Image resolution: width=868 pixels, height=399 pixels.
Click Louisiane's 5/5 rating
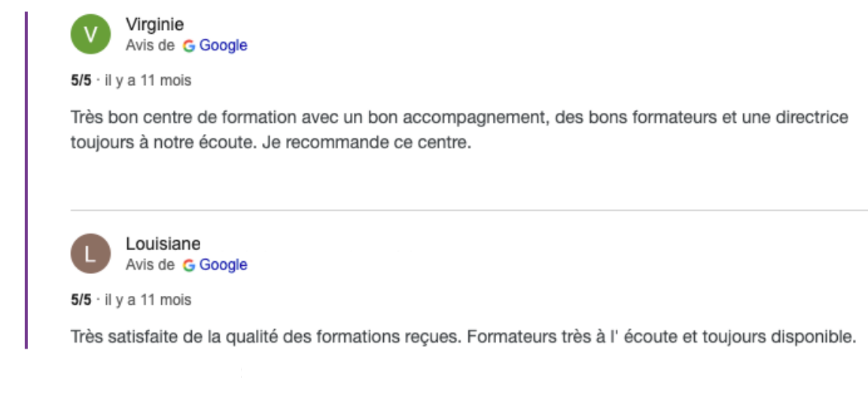(81, 300)
